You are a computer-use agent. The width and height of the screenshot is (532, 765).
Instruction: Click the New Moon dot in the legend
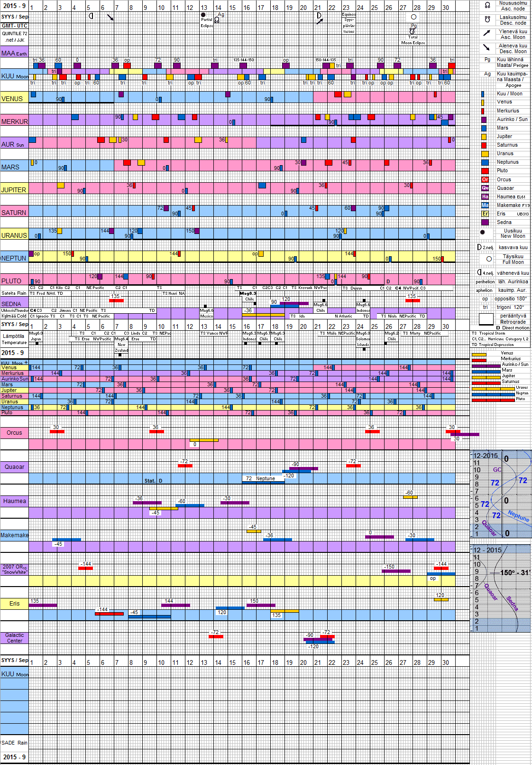point(483,233)
